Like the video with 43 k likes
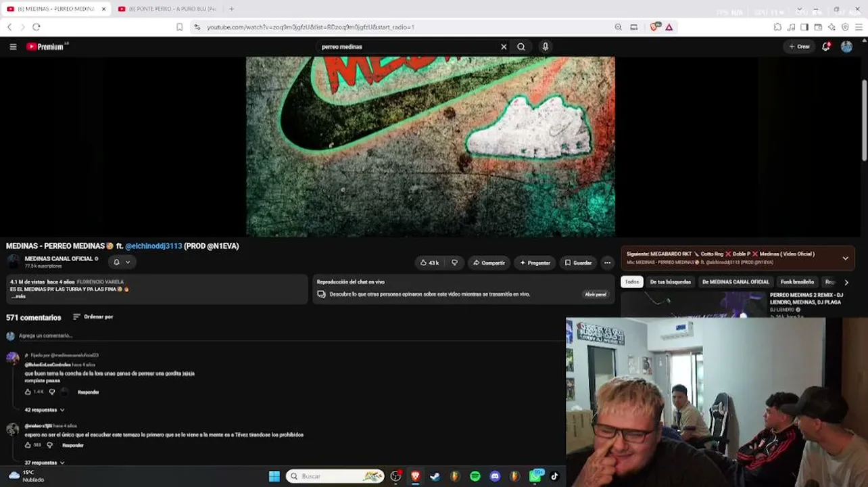 [x=429, y=262]
